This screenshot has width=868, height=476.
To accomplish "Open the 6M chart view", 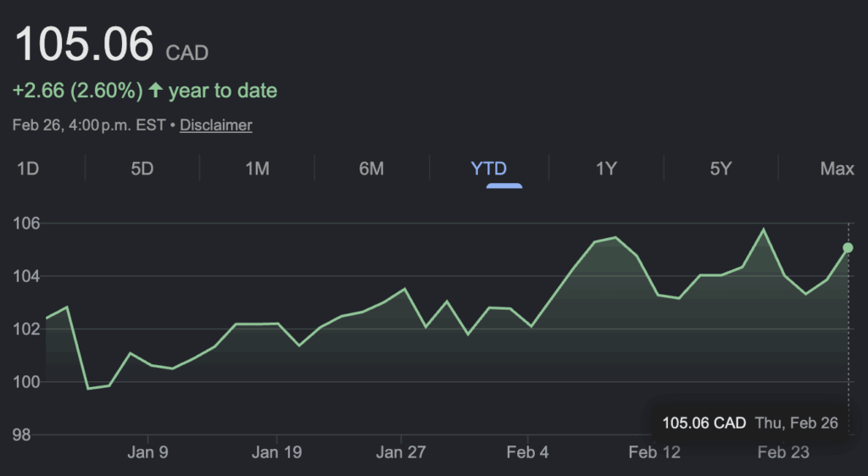I will pyautogui.click(x=371, y=169).
